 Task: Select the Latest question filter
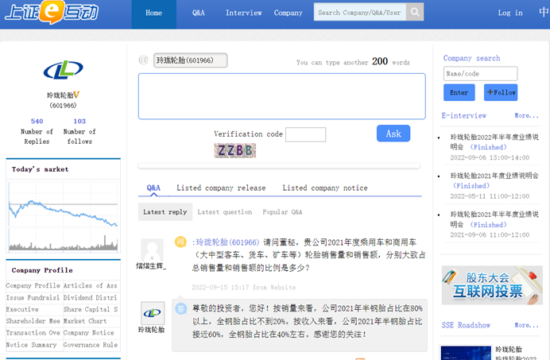tap(224, 212)
